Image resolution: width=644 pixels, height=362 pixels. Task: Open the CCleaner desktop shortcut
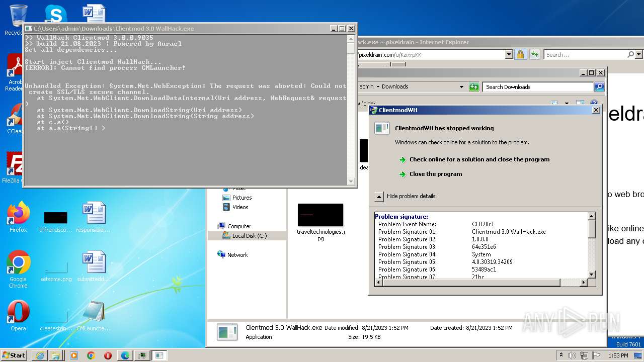[14, 119]
